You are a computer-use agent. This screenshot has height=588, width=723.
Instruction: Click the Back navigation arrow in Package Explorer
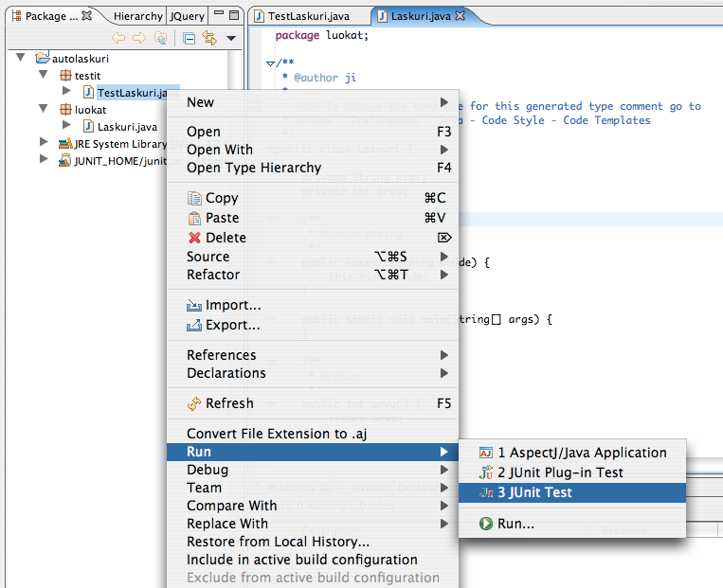118,38
